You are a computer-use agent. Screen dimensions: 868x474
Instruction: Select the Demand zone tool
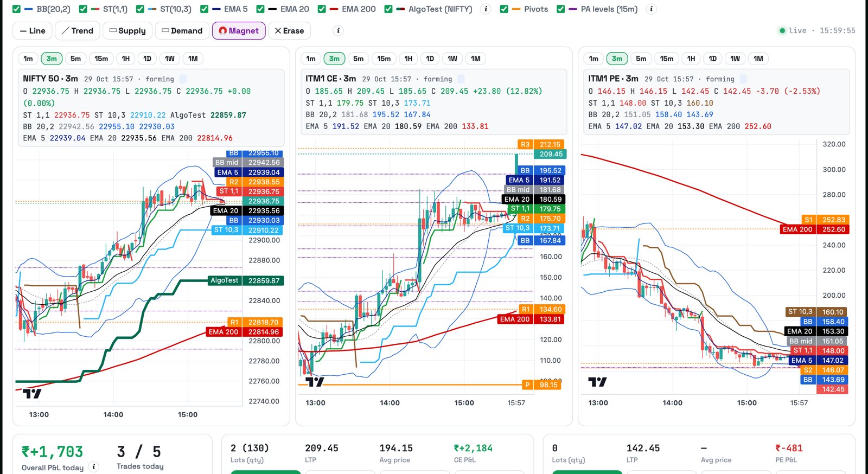(182, 30)
